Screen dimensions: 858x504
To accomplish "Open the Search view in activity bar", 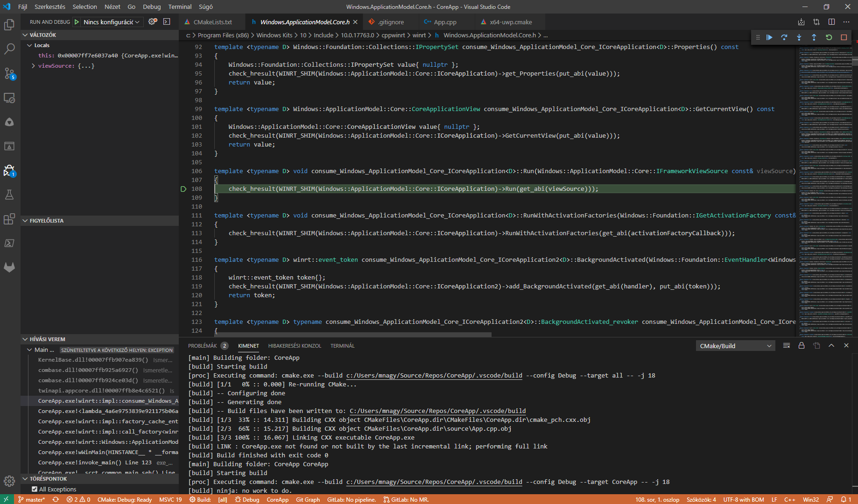I will pyautogui.click(x=9, y=49).
